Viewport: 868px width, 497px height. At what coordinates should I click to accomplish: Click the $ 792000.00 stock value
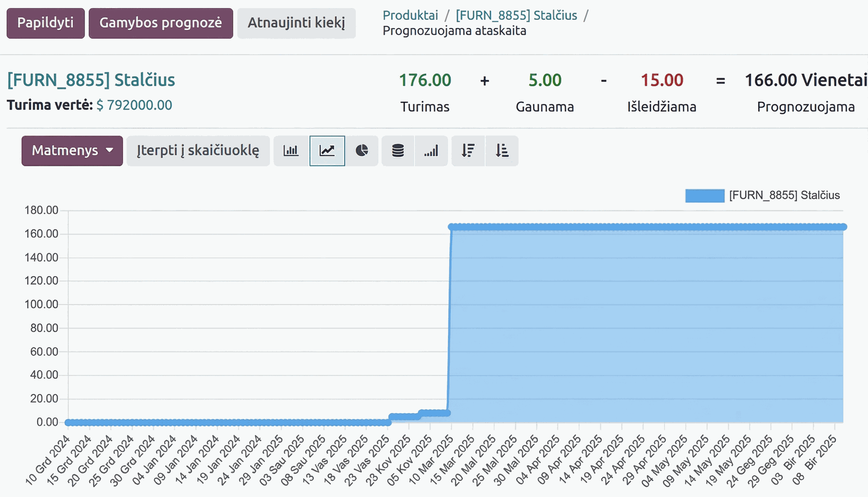pos(134,105)
